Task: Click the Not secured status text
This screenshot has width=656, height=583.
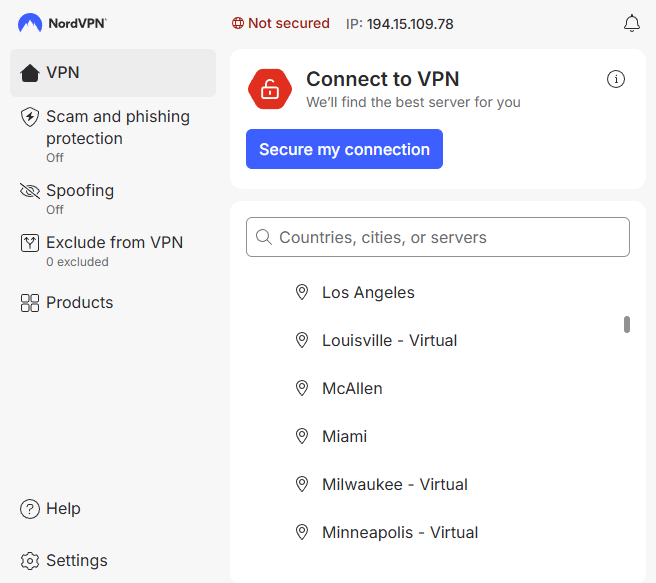Action: (x=289, y=23)
